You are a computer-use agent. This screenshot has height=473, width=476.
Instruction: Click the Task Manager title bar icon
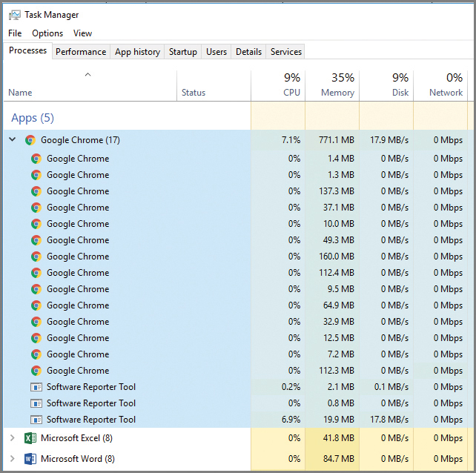click(x=15, y=15)
